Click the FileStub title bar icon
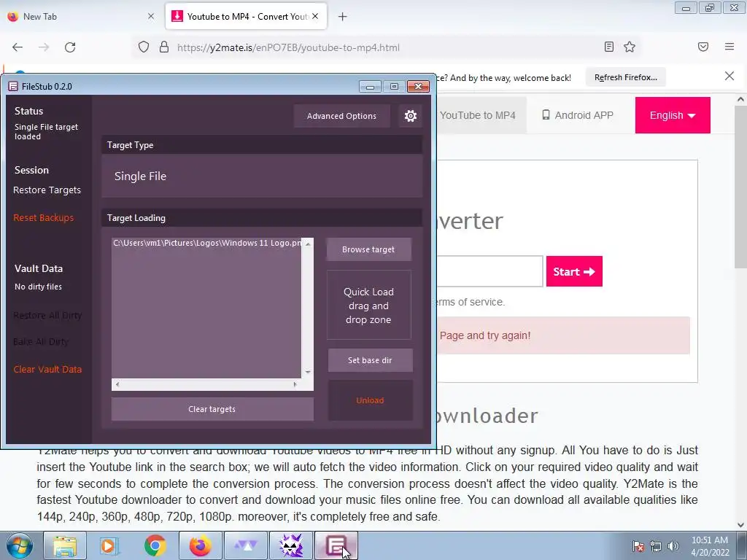747x560 pixels. [13, 86]
